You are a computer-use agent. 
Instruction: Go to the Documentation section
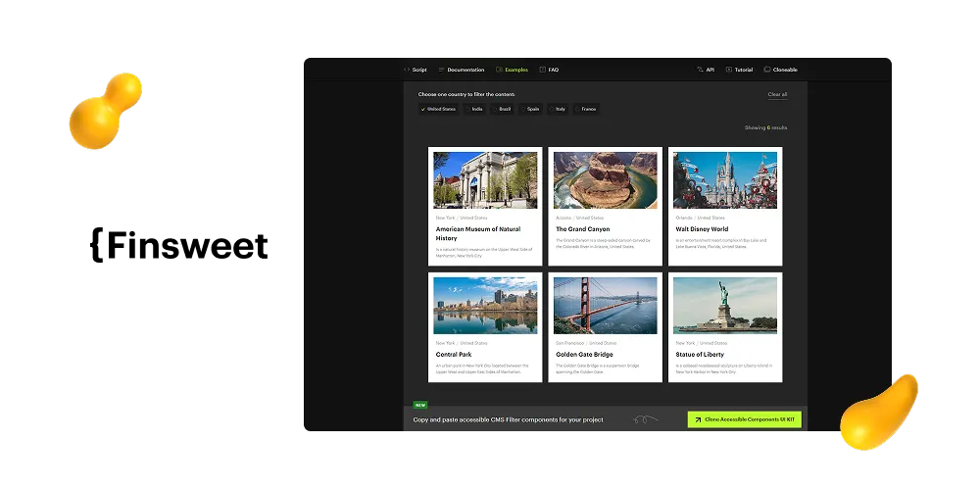point(462,70)
